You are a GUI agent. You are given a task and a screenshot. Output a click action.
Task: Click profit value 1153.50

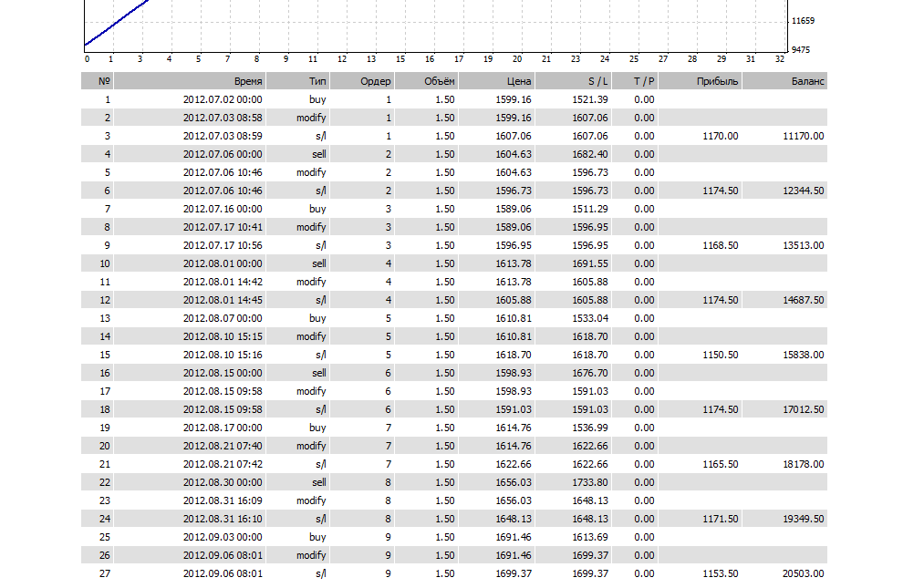point(720,574)
